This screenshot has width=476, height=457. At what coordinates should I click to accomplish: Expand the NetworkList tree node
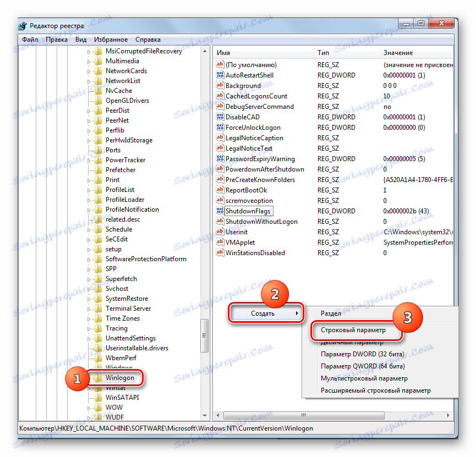[x=89, y=81]
